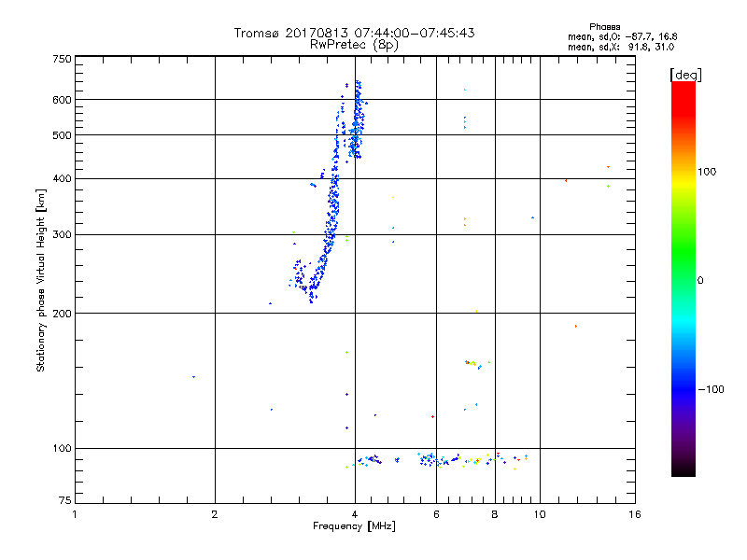This screenshot has width=747, height=560.
Task: Click the isolated red data point near 6 MHz
Action: point(432,416)
